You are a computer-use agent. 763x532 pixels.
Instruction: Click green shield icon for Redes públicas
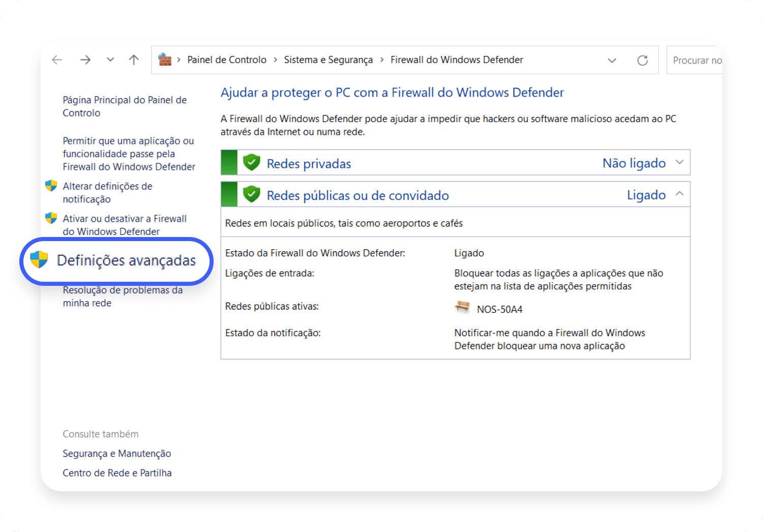click(x=252, y=194)
